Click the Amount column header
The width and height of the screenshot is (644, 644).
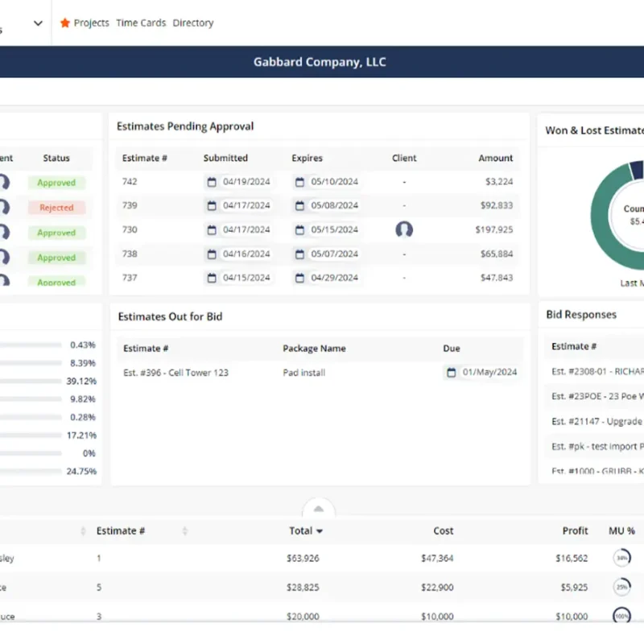point(495,158)
